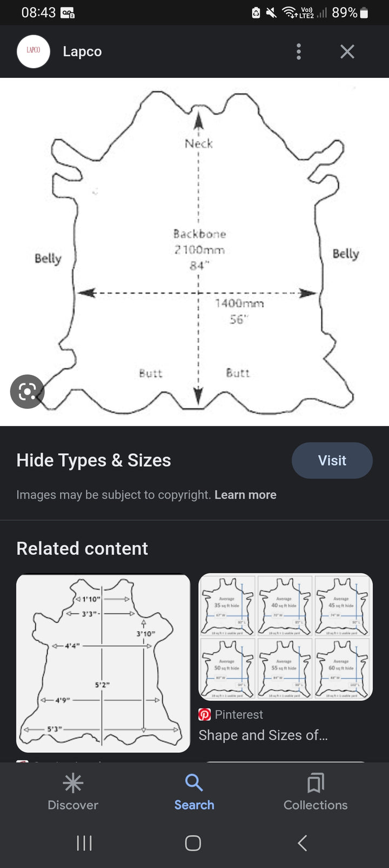Visit the Hide Types & Sizes page
389x868 pixels.
(x=332, y=460)
